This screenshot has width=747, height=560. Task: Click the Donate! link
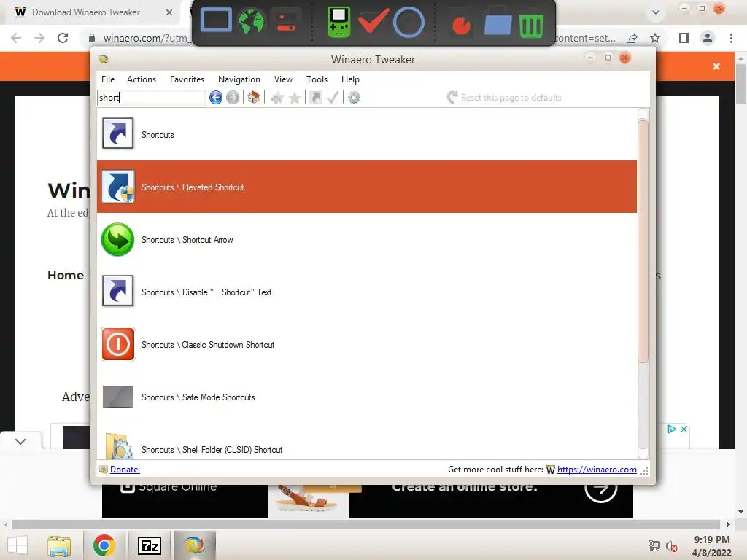pos(125,470)
